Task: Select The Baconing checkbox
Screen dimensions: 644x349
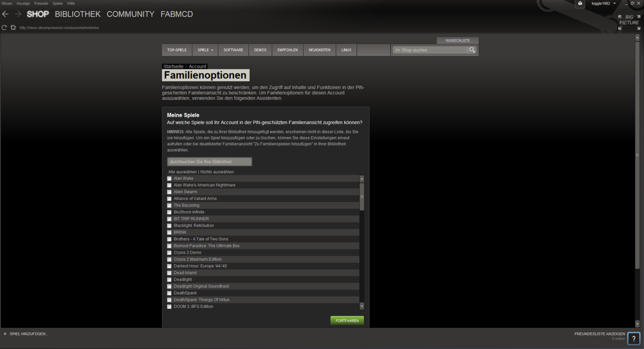Action: click(x=170, y=205)
